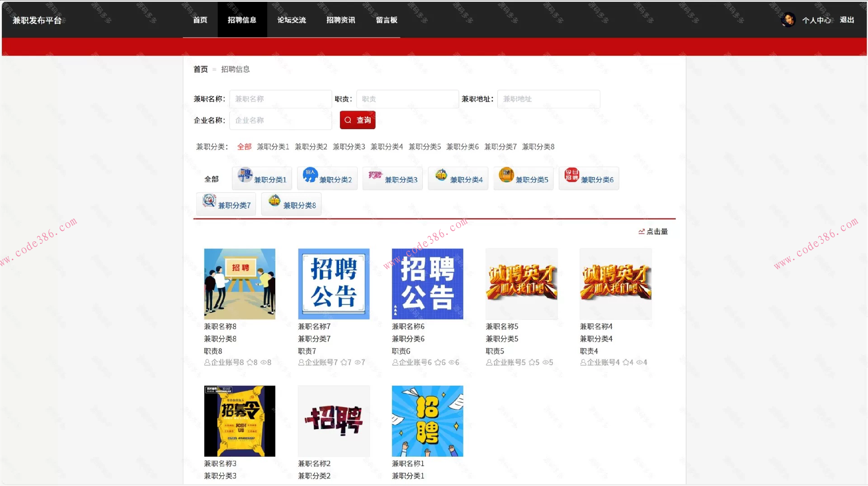Open the 留言板 section from the navbar
Viewport: 868px width, 486px height.
click(x=386, y=19)
